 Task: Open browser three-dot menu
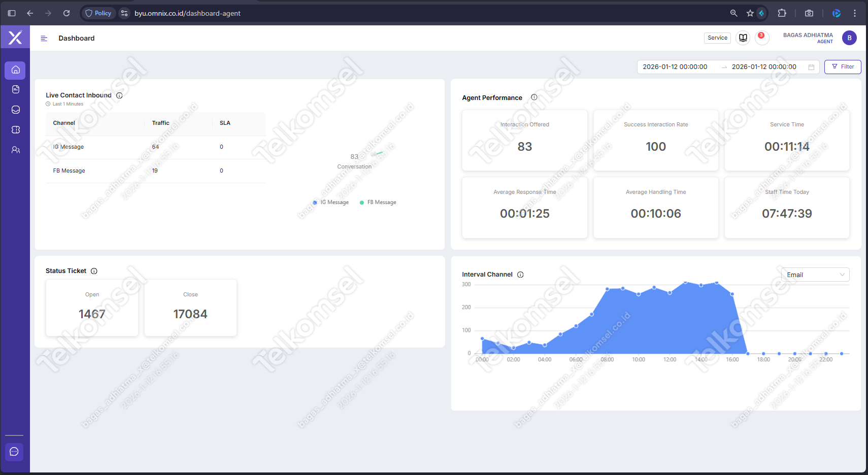855,13
